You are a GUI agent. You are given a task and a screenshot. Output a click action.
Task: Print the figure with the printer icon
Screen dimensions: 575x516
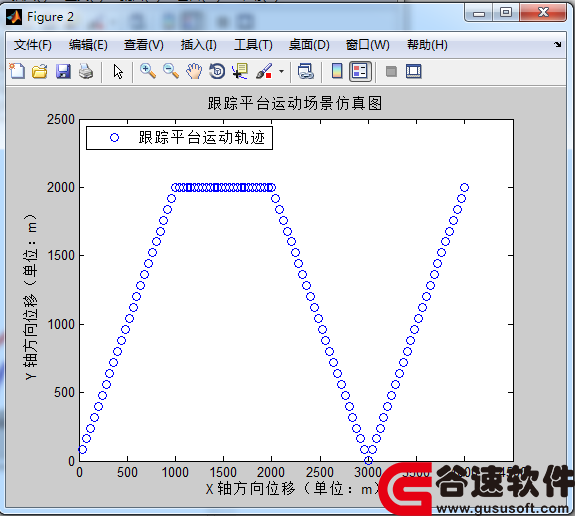(x=86, y=71)
